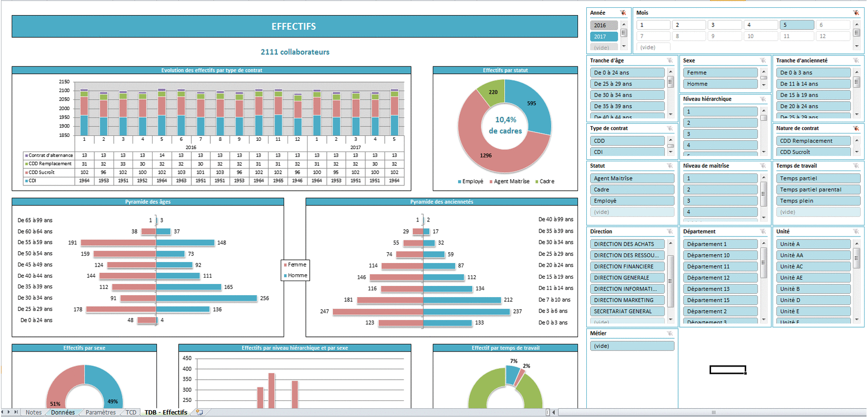Select Unité AC in Unité slicer
Screen dimensions: 868x417
point(813,267)
